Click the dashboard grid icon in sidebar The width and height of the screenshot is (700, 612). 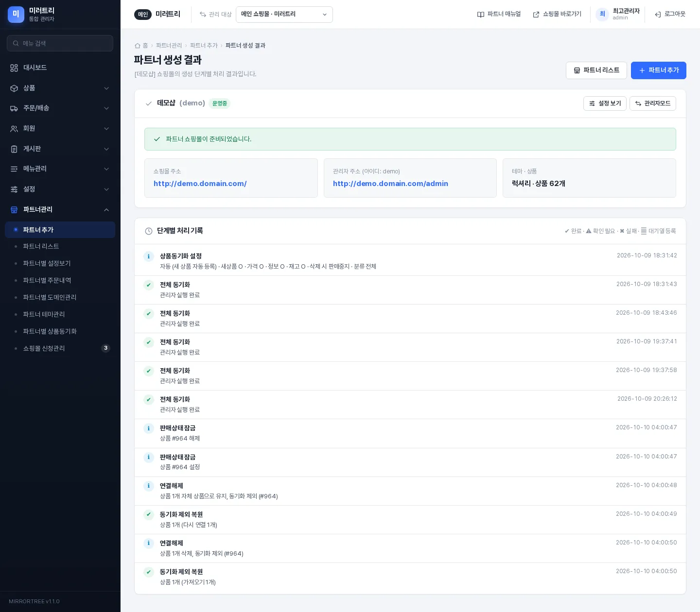(x=14, y=68)
